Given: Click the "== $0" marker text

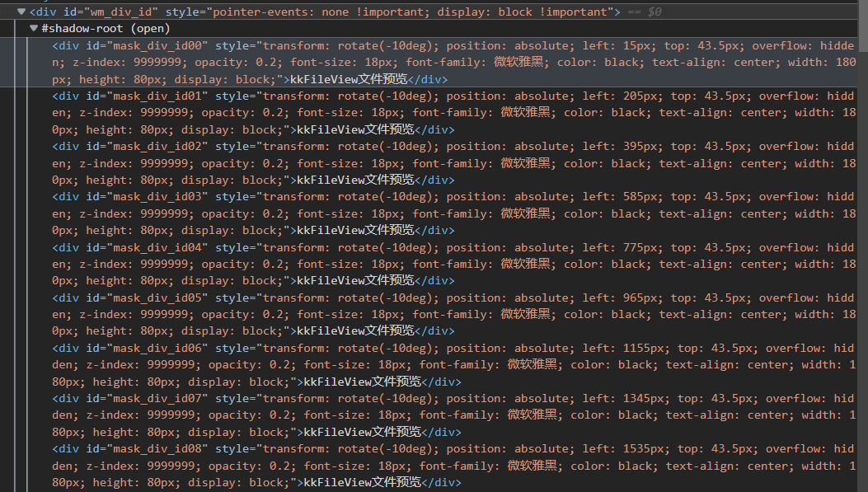Looking at the screenshot, I should click(645, 12).
